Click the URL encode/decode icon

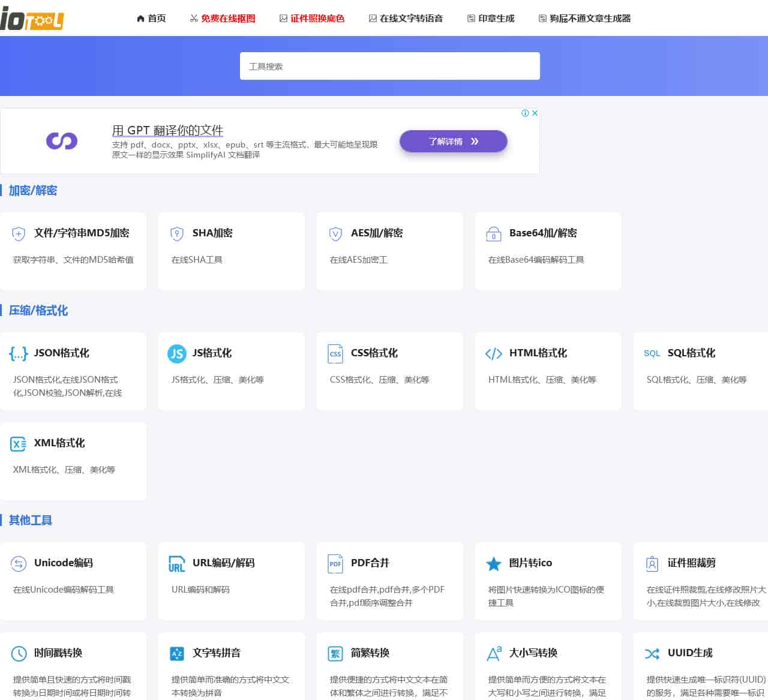pyautogui.click(x=177, y=564)
